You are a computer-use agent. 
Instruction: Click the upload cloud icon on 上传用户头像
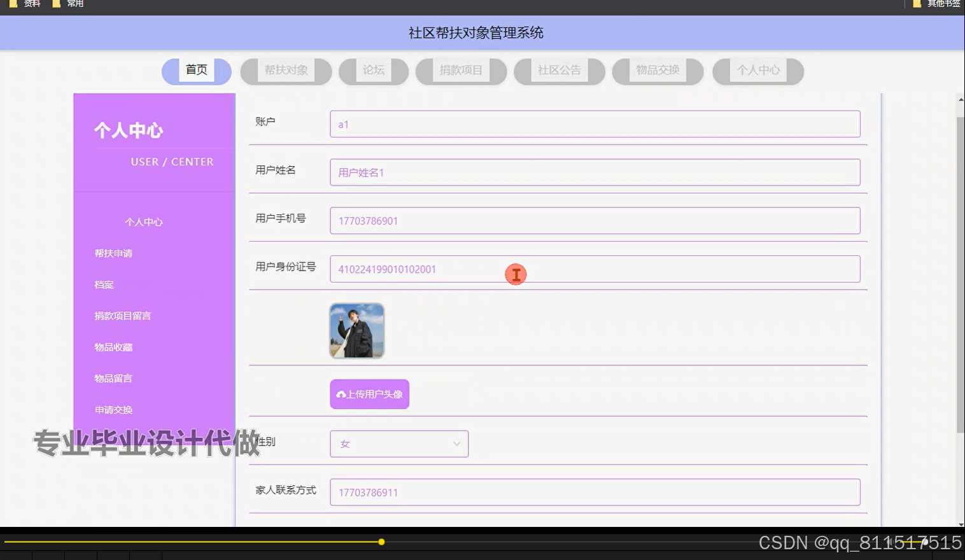pos(340,394)
